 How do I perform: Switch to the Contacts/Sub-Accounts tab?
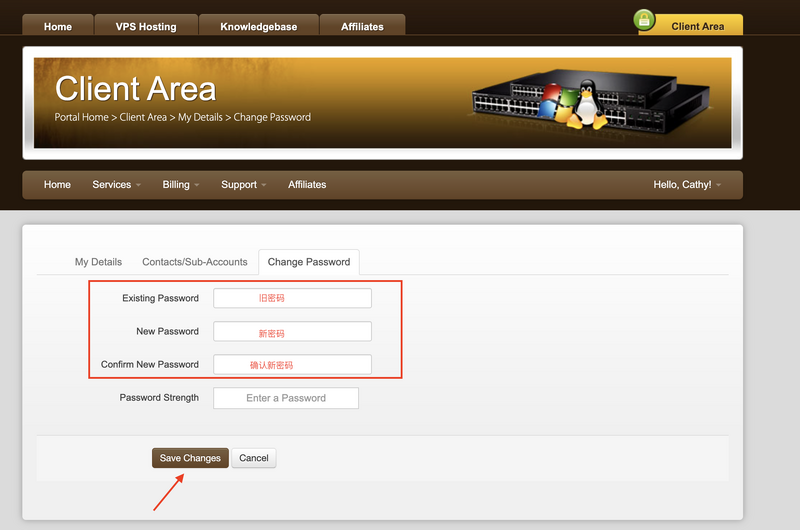coord(194,262)
